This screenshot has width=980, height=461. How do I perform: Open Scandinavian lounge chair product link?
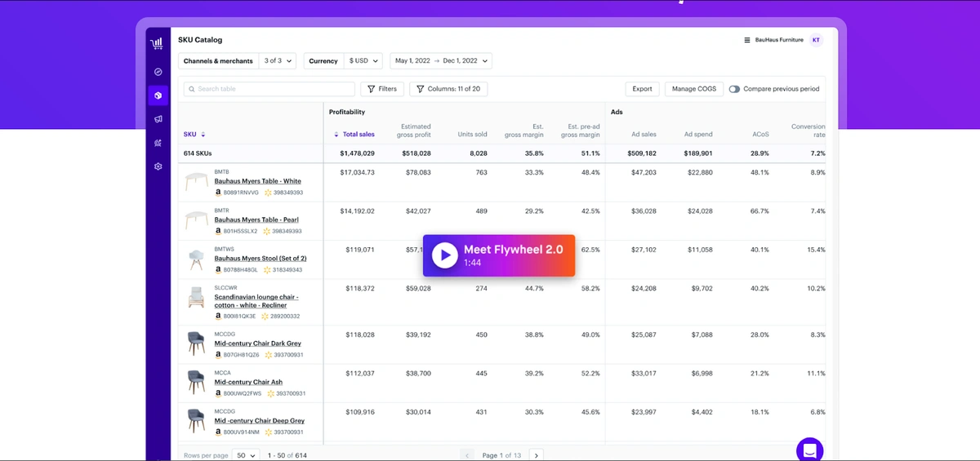point(256,301)
